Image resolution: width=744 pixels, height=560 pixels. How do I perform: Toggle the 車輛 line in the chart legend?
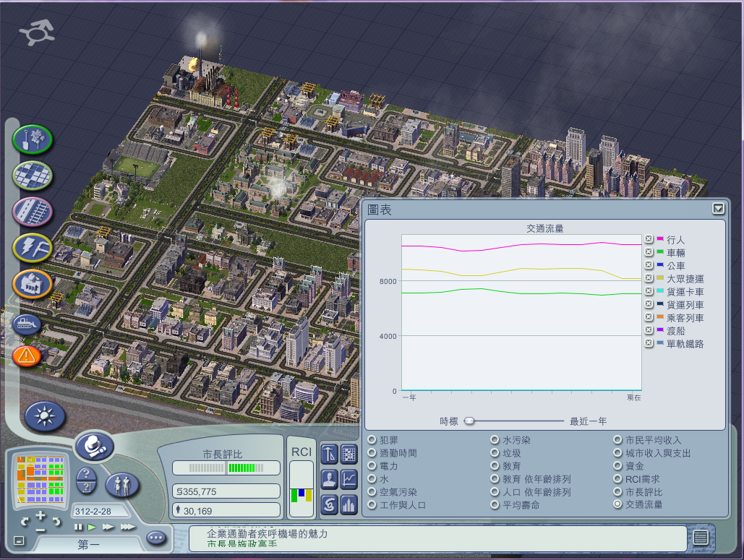[x=649, y=251]
